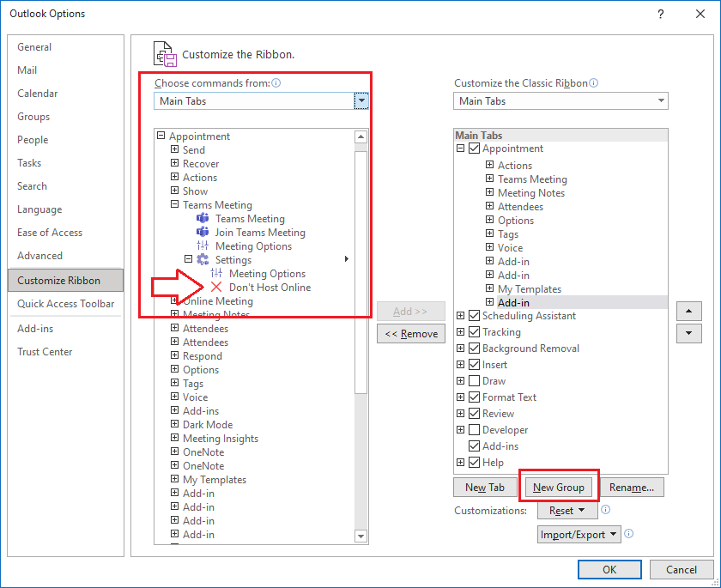Click the Settings gear icon in the commands list
Screen dimensions: 721x588
click(x=203, y=260)
